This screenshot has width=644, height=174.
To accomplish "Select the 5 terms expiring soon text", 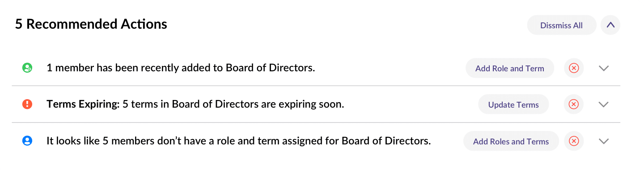I will point(233,104).
